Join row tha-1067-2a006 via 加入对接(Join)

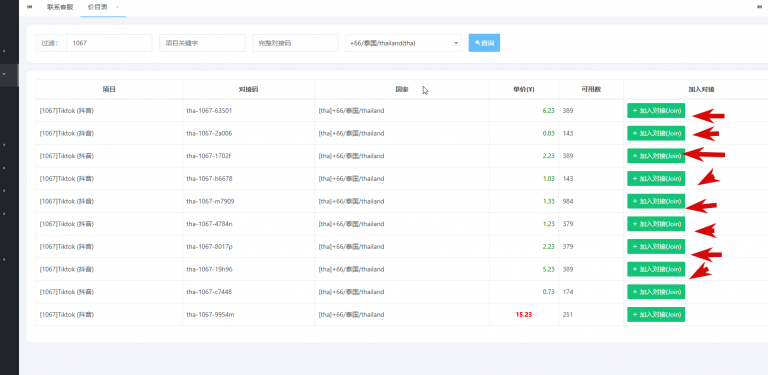tap(656, 133)
